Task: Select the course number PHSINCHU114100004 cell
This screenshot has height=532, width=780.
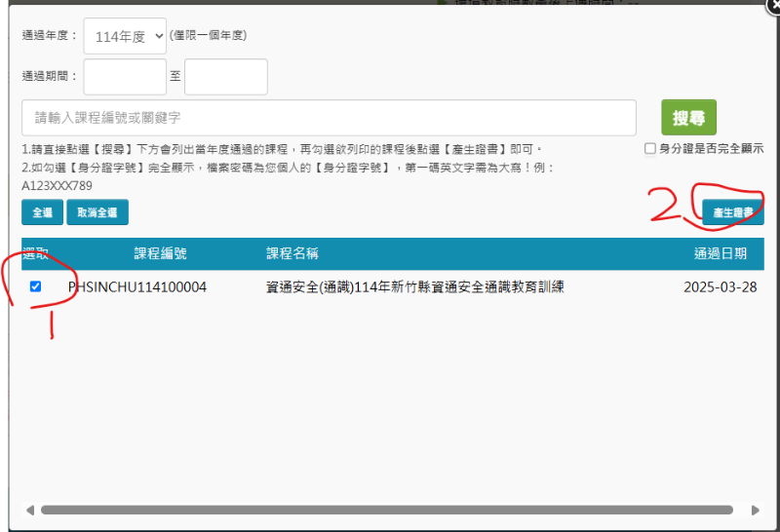Action: click(136, 287)
